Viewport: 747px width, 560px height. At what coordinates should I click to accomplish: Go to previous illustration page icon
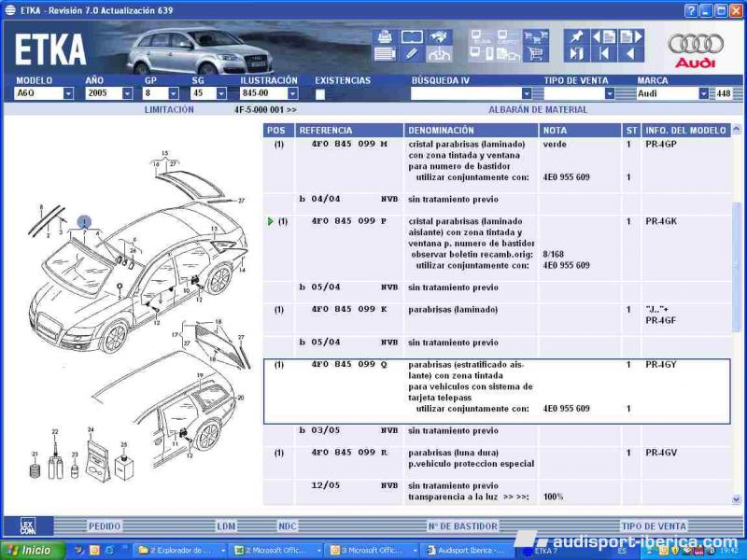point(603,36)
